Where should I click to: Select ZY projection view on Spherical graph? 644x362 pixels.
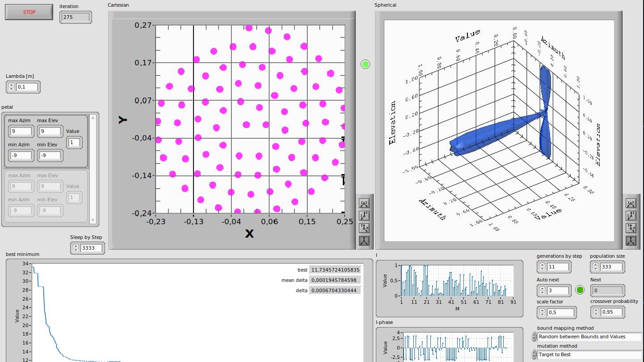(x=631, y=229)
